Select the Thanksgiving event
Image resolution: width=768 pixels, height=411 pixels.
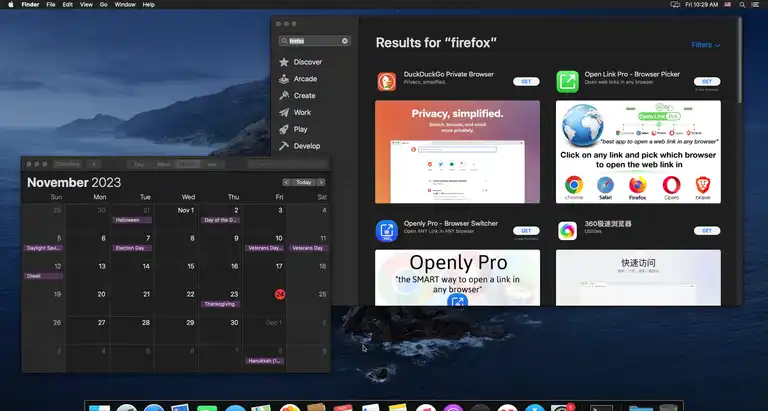tap(220, 304)
